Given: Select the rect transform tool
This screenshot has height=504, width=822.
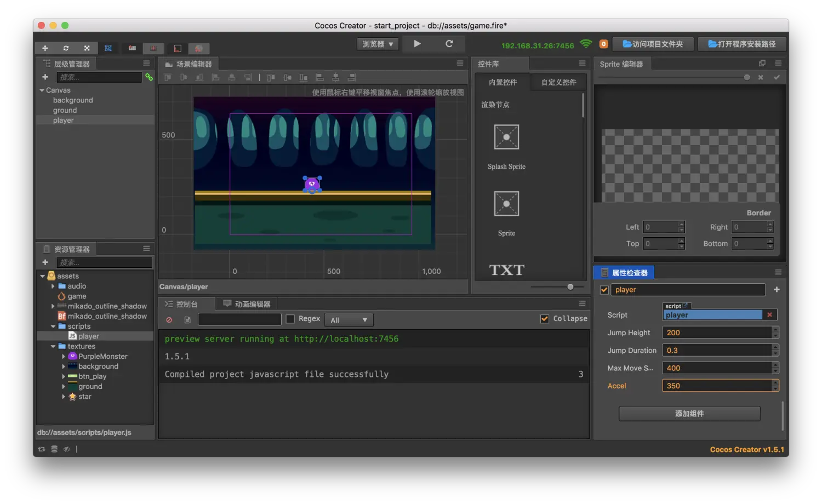Looking at the screenshot, I should 108,48.
